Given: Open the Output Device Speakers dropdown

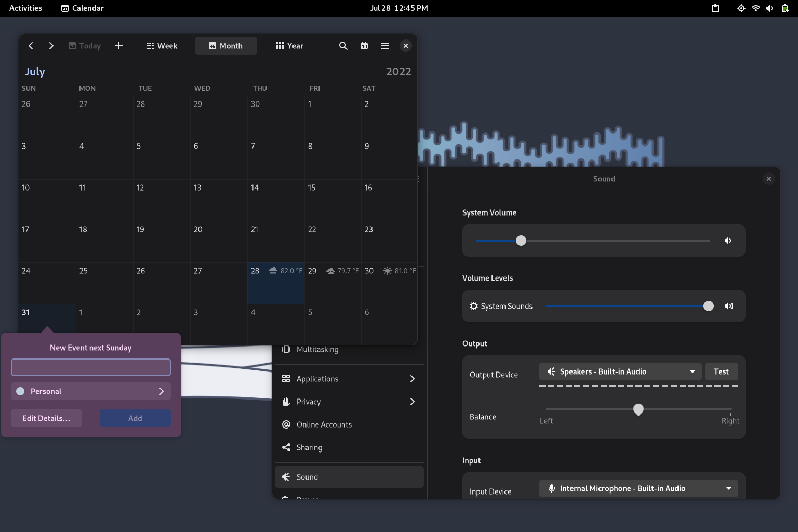Looking at the screenshot, I should (x=620, y=371).
